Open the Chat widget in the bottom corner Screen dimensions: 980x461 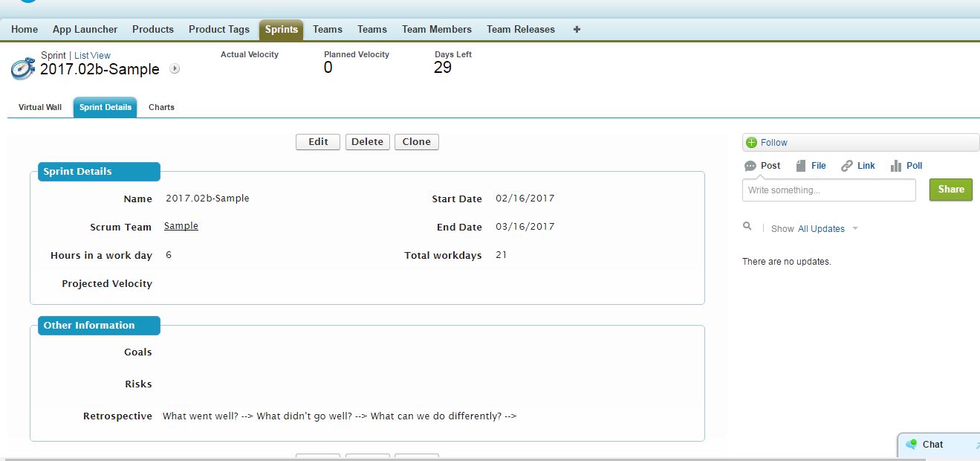[x=932, y=445]
